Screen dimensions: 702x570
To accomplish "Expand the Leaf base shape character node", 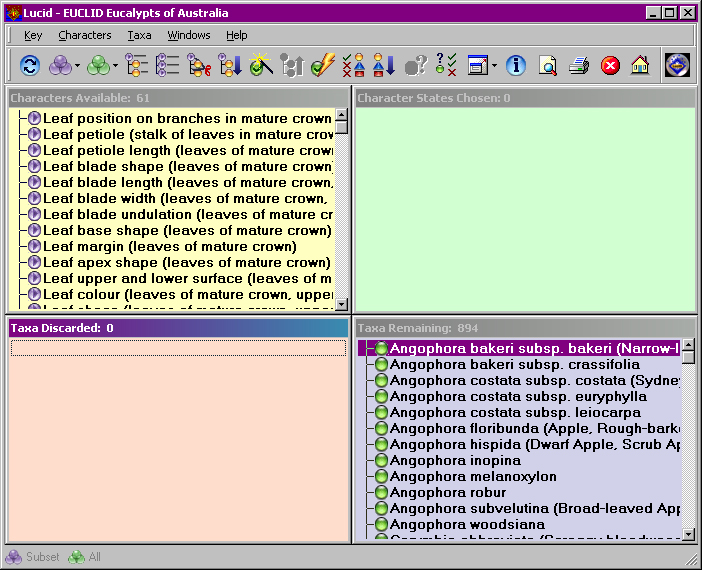I will (34, 230).
